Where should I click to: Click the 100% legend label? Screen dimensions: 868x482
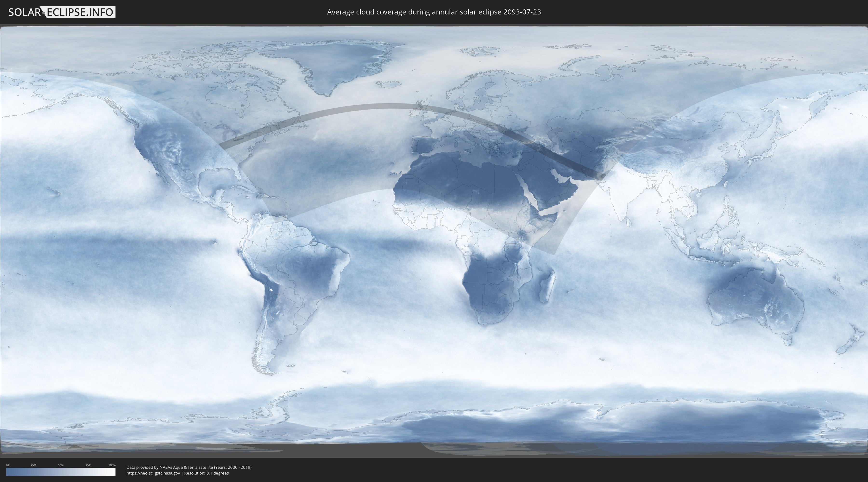(112, 465)
